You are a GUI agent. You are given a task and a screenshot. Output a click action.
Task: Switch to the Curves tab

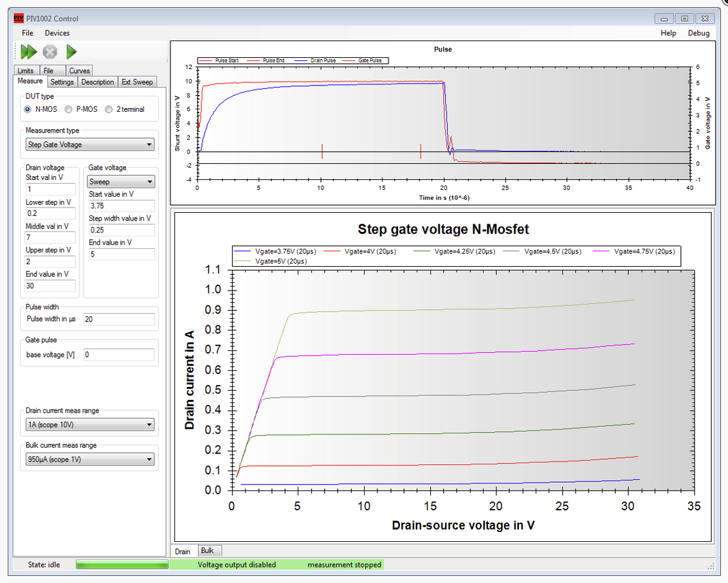[x=79, y=71]
